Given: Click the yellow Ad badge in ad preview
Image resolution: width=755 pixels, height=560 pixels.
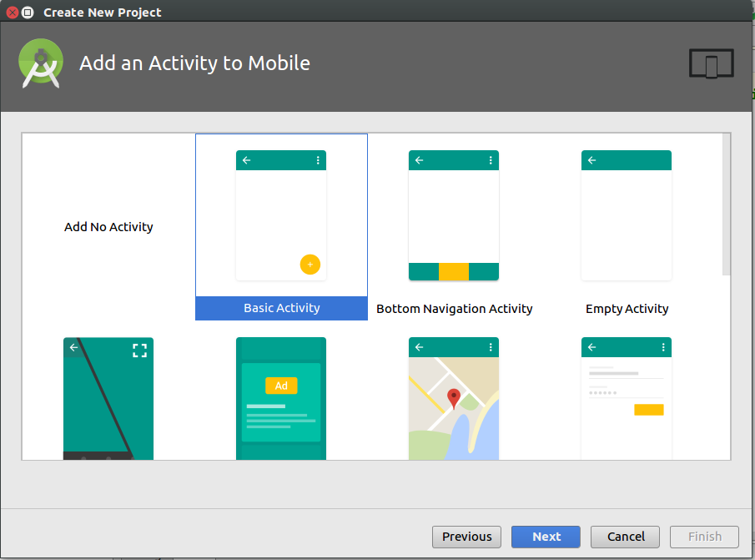Looking at the screenshot, I should pos(281,386).
